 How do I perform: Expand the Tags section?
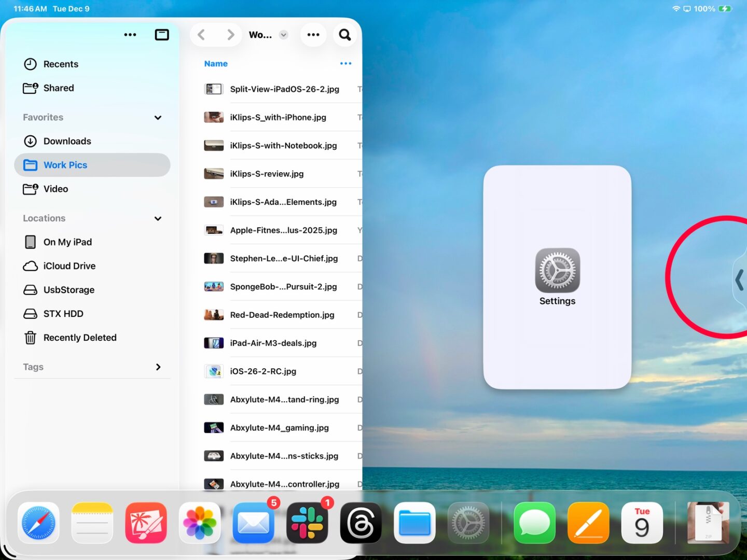tap(158, 367)
